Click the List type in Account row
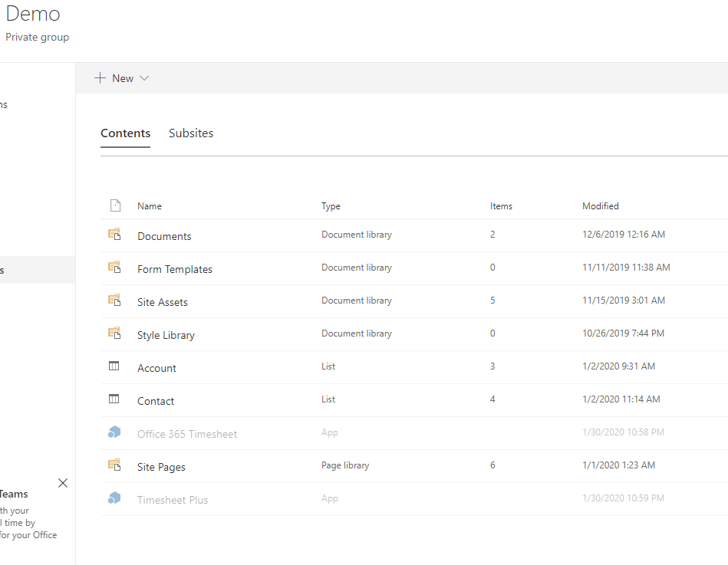Screen dimensions: 728x565 point(328,366)
